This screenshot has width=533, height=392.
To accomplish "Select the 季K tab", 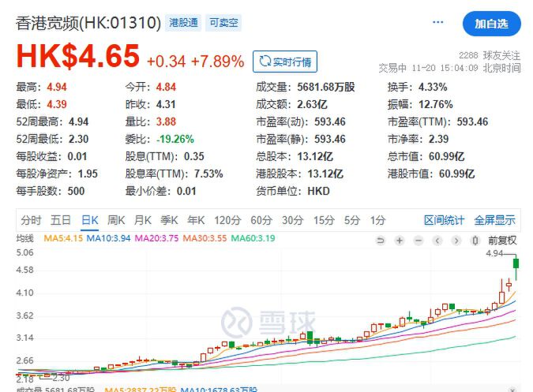I will 169,220.
